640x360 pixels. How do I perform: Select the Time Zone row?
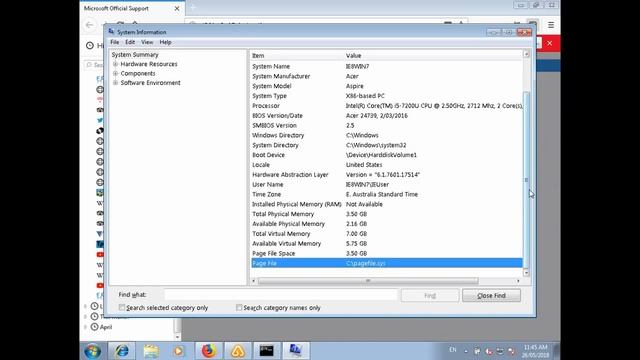[387, 194]
